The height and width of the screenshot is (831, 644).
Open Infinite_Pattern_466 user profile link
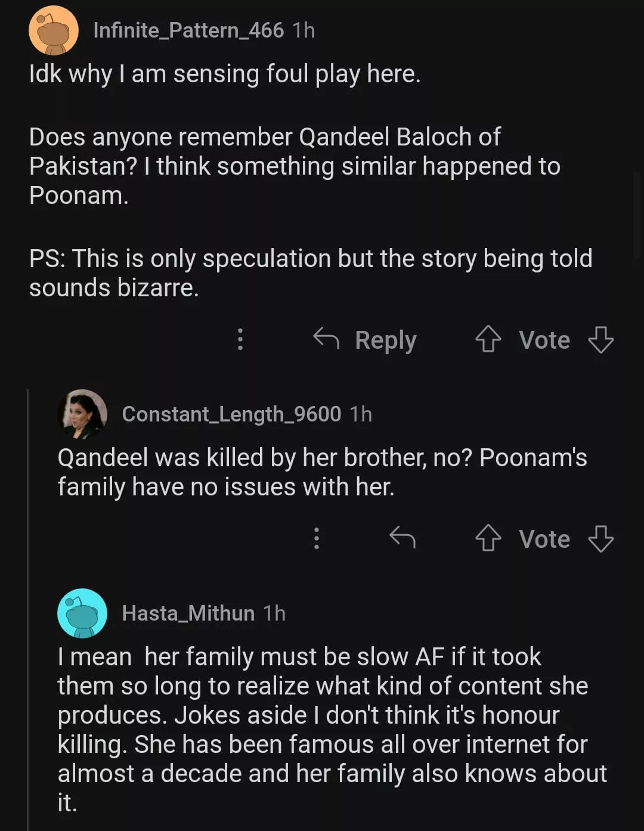(188, 30)
